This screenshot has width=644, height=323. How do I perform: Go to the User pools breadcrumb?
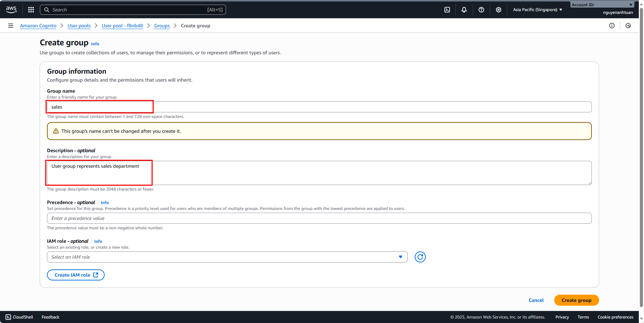pos(79,26)
